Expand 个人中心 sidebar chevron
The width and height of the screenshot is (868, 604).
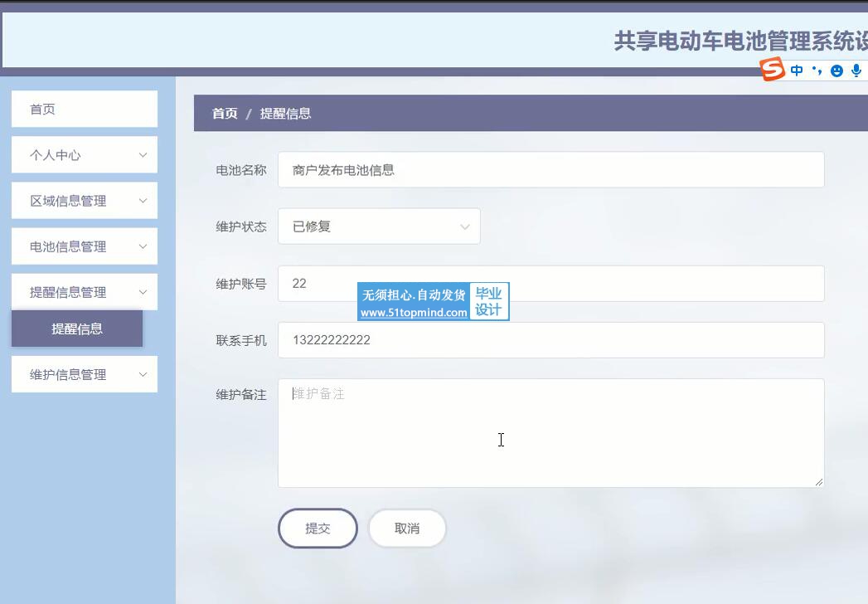(x=143, y=155)
